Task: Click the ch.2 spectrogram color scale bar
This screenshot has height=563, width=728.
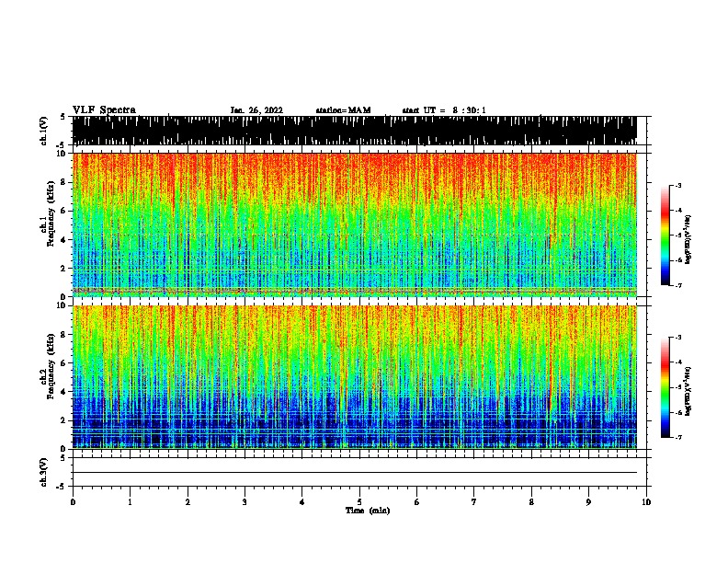Action: 665,387
